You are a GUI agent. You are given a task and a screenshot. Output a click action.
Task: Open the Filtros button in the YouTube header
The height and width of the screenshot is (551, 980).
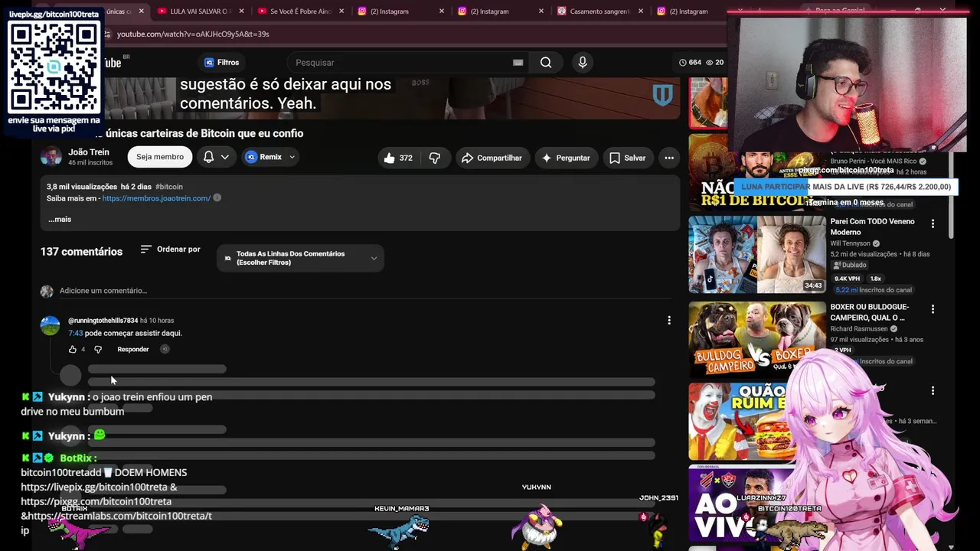pos(221,63)
